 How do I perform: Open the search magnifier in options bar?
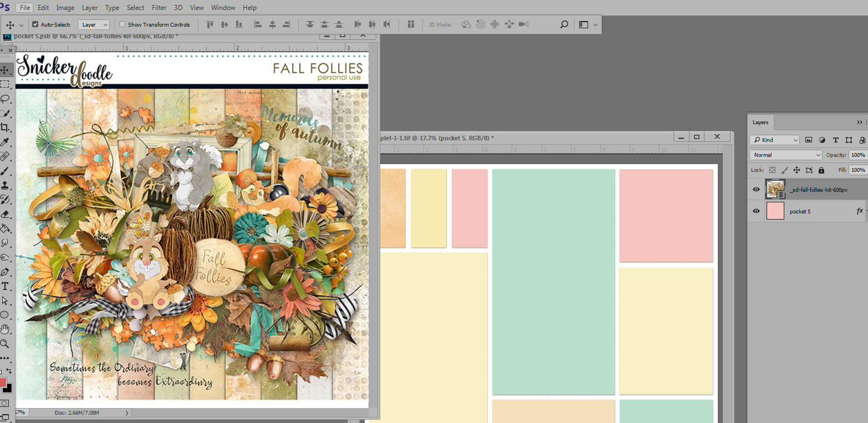[x=564, y=24]
